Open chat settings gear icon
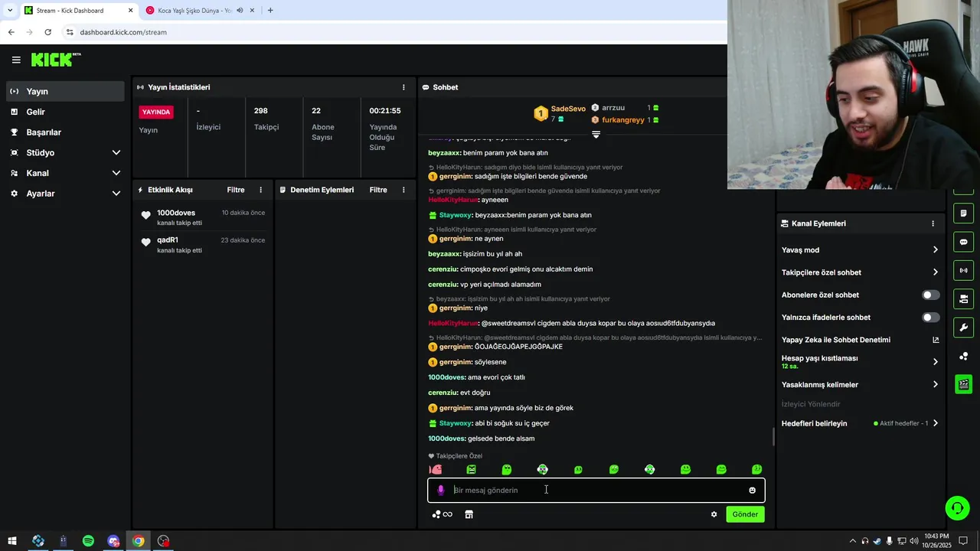The width and height of the screenshot is (980, 551). (x=714, y=514)
